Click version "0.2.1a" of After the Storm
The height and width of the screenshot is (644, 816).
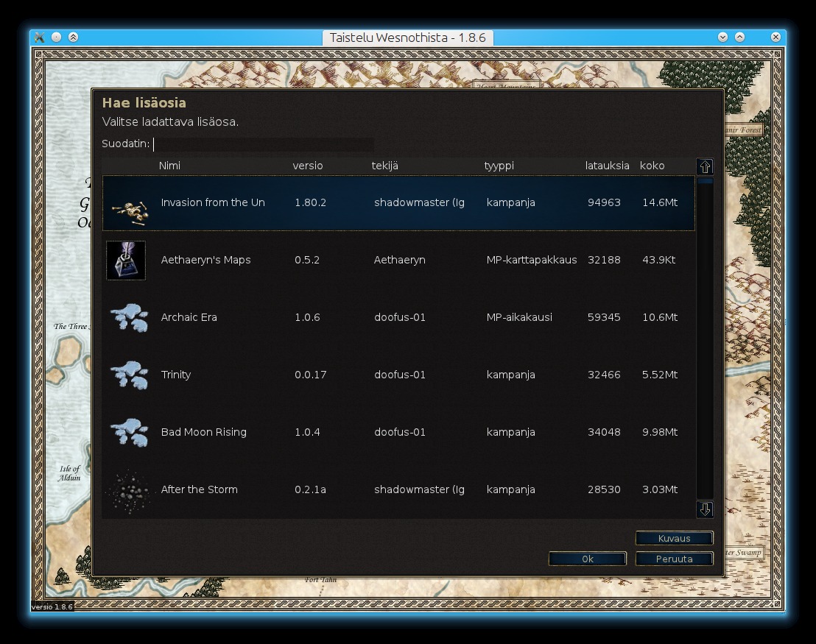[310, 489]
